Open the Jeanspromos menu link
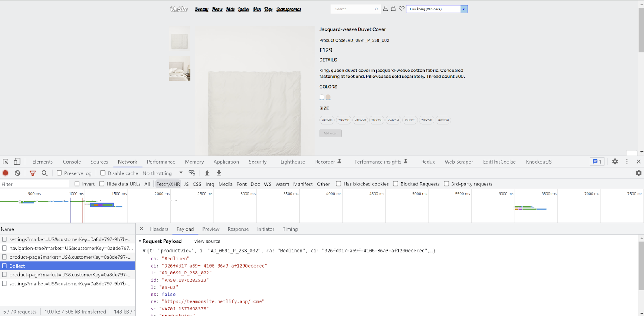This screenshot has width=644, height=316. coord(289,9)
